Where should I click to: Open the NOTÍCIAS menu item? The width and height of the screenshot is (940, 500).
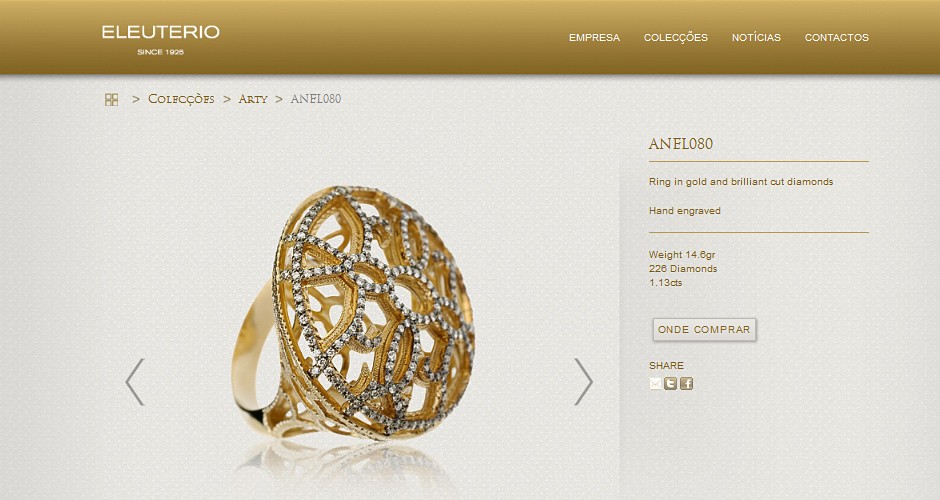click(756, 37)
